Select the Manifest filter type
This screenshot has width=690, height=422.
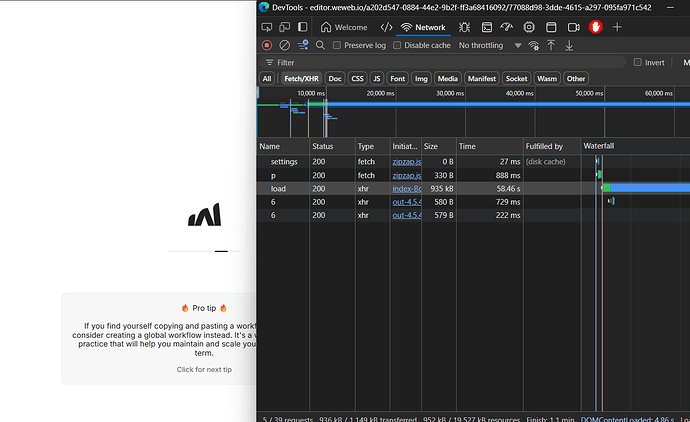pyautogui.click(x=482, y=79)
